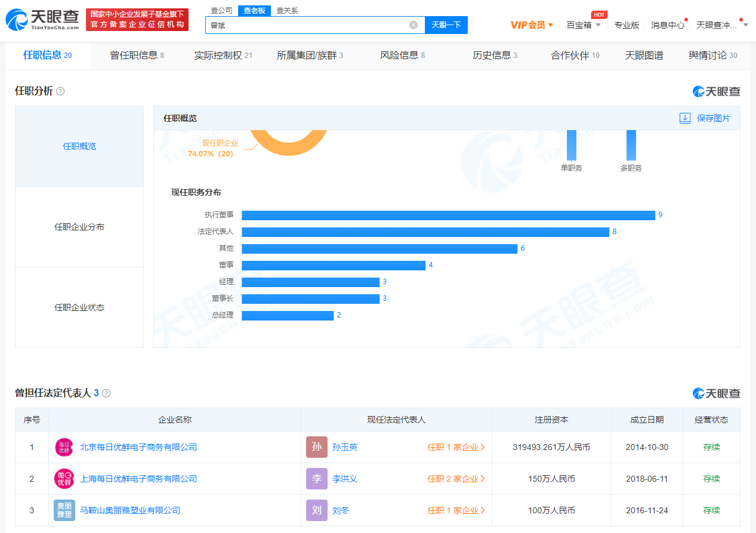The width and height of the screenshot is (756, 533).
Task: Expand 刘冬's 任职 1 家企业 link
Action: 456,510
